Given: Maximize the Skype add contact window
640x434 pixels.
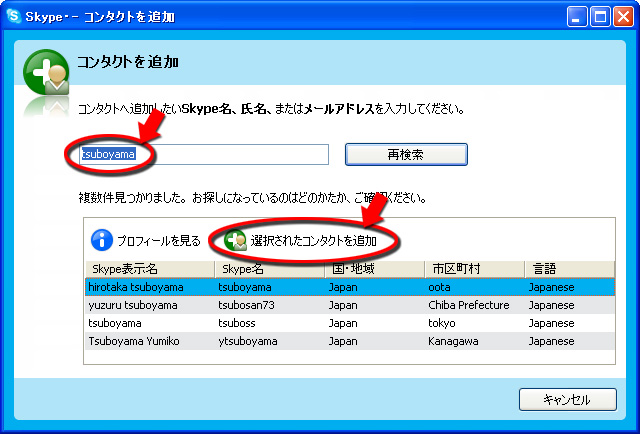Looking at the screenshot, I should click(x=600, y=17).
